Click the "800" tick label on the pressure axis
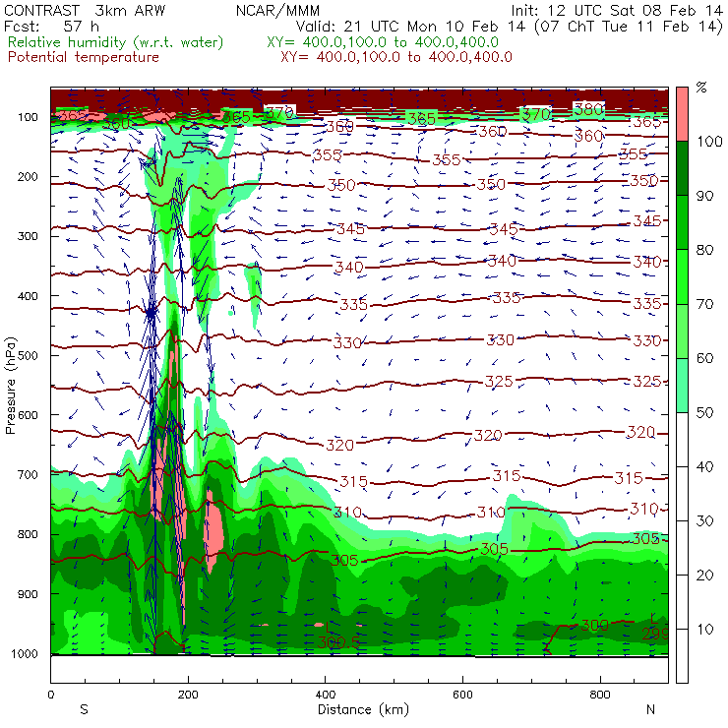Image resolution: width=728 pixels, height=728 pixels. point(28,534)
